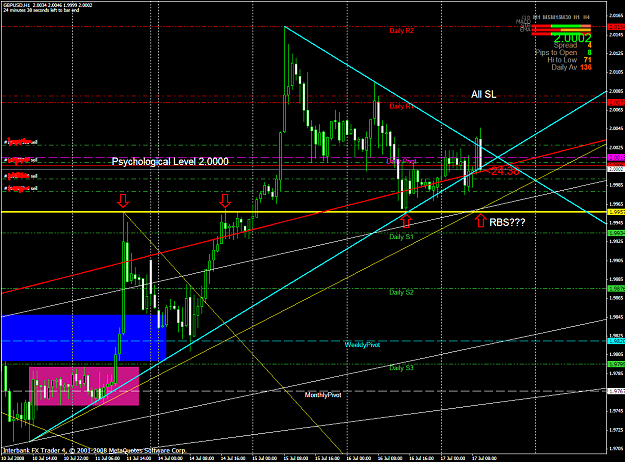This screenshot has width=625, height=462.
Task: Select the Daily R1 pivot label
Action: click(402, 106)
